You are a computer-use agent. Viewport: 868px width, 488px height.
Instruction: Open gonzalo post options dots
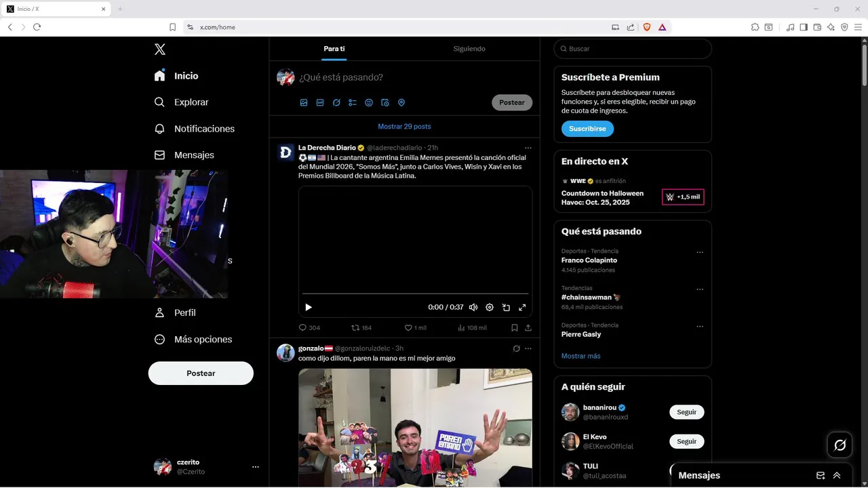(528, 348)
